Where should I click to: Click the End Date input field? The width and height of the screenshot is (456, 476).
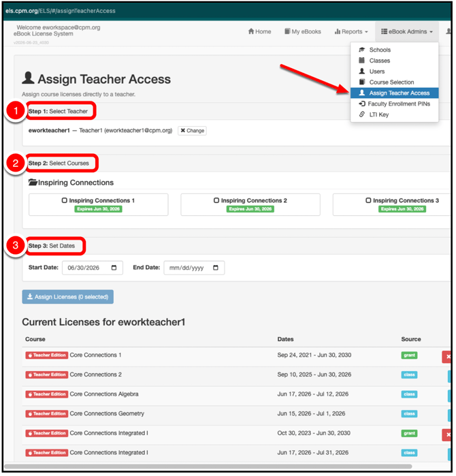[x=195, y=269]
